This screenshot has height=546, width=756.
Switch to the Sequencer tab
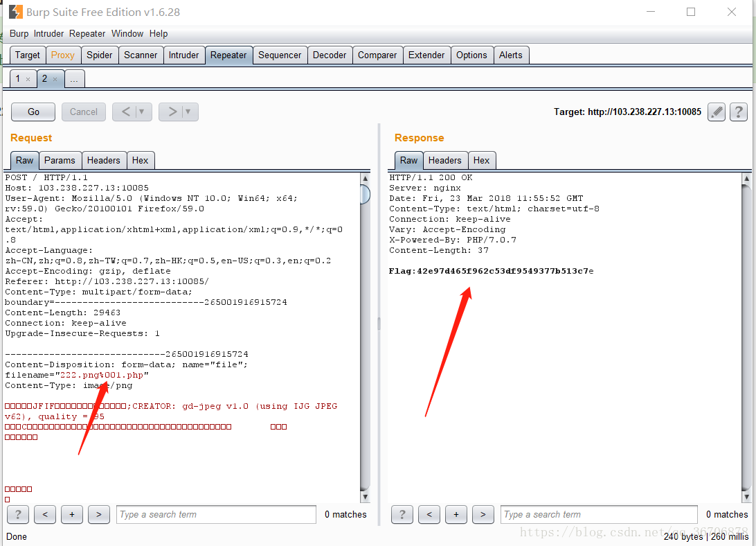click(x=280, y=55)
